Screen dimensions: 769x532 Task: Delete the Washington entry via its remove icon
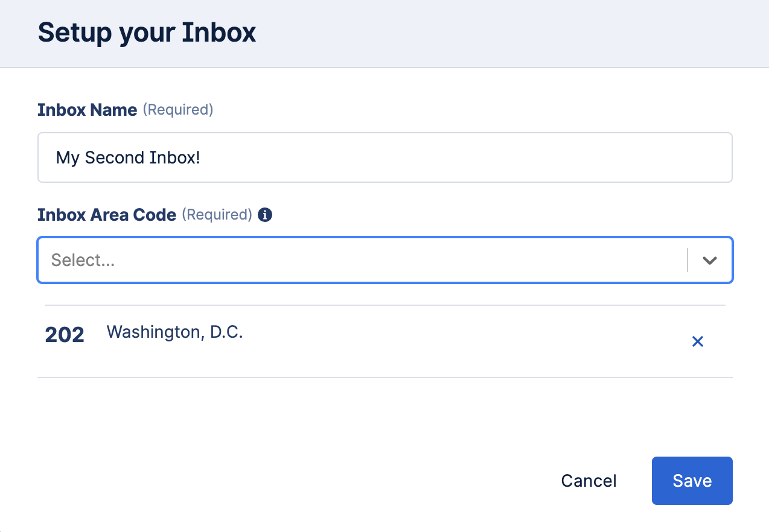698,341
